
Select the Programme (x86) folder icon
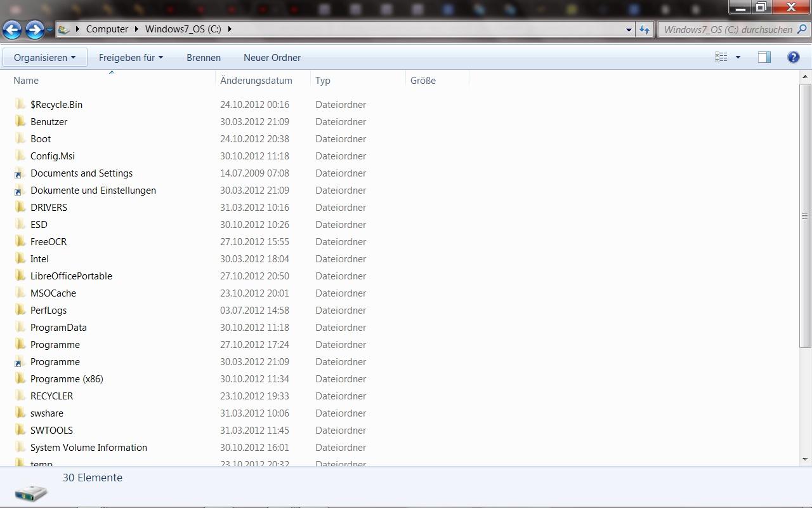20,378
